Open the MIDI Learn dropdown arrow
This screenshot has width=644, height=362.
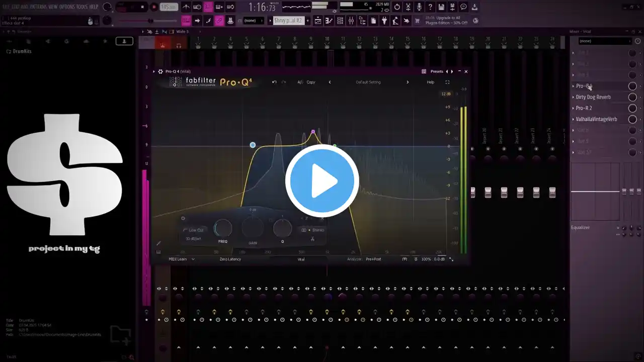pyautogui.click(x=193, y=259)
